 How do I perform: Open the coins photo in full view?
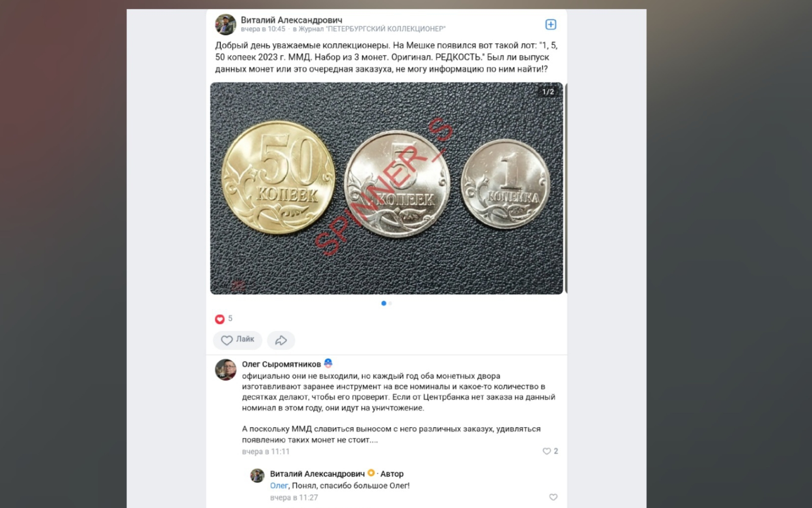(387, 188)
